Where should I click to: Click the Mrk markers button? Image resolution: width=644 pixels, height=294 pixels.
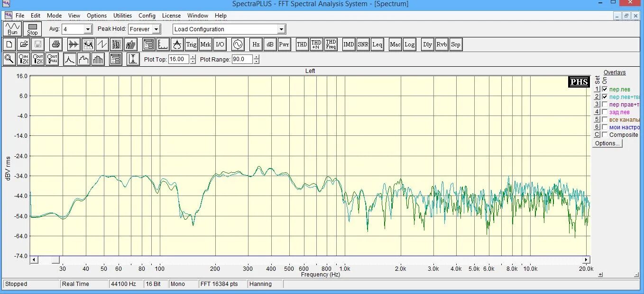pyautogui.click(x=205, y=45)
